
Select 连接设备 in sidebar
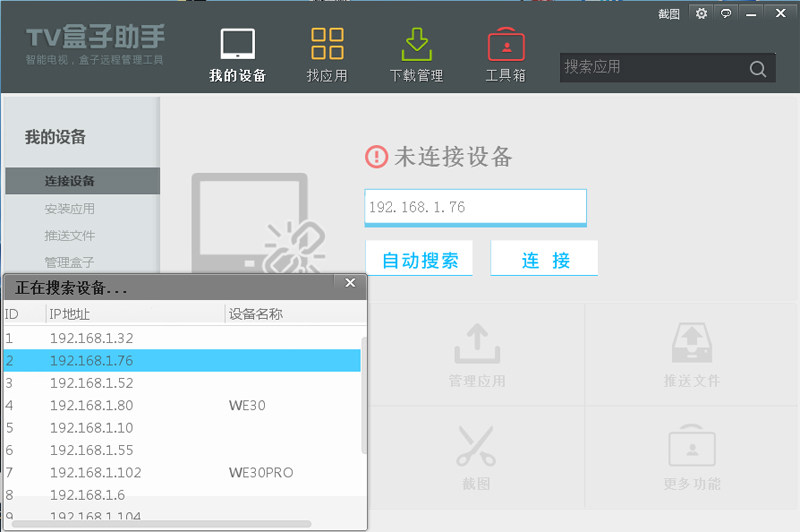[x=70, y=181]
